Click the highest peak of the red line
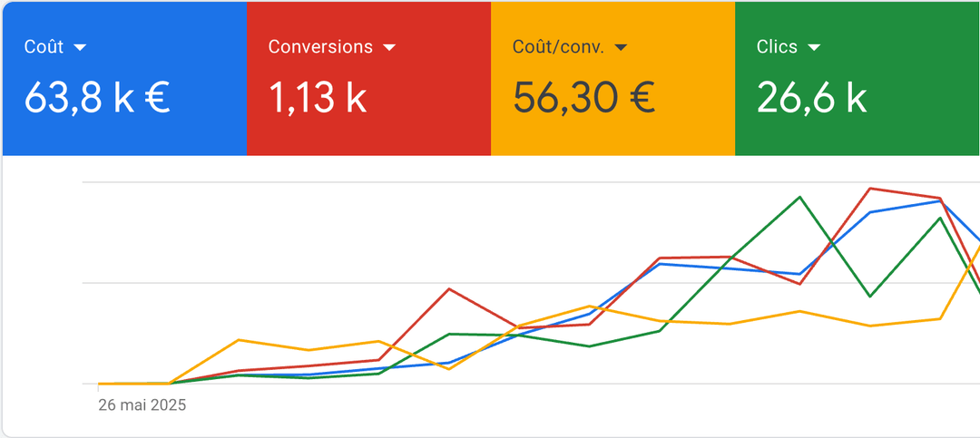The height and width of the screenshot is (438, 980). point(870,189)
